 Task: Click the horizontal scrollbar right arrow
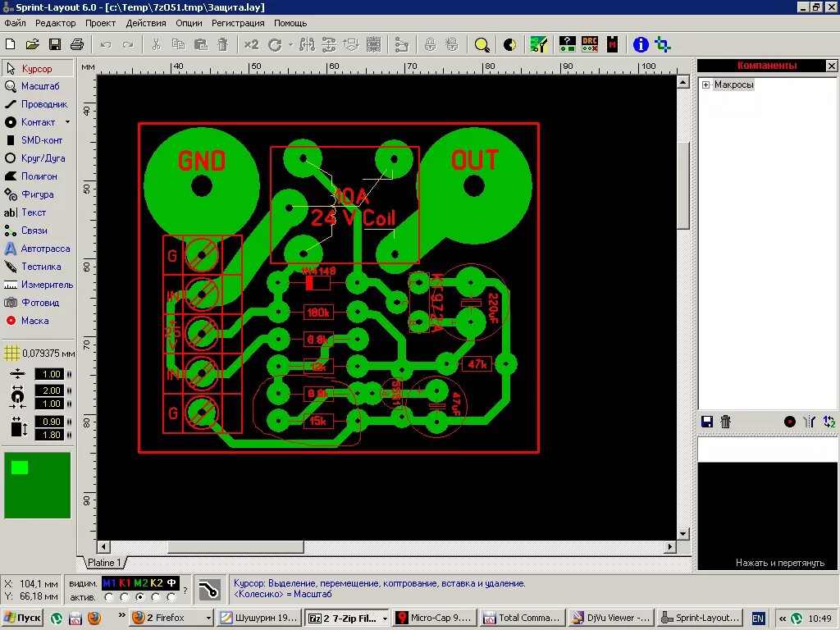point(669,547)
